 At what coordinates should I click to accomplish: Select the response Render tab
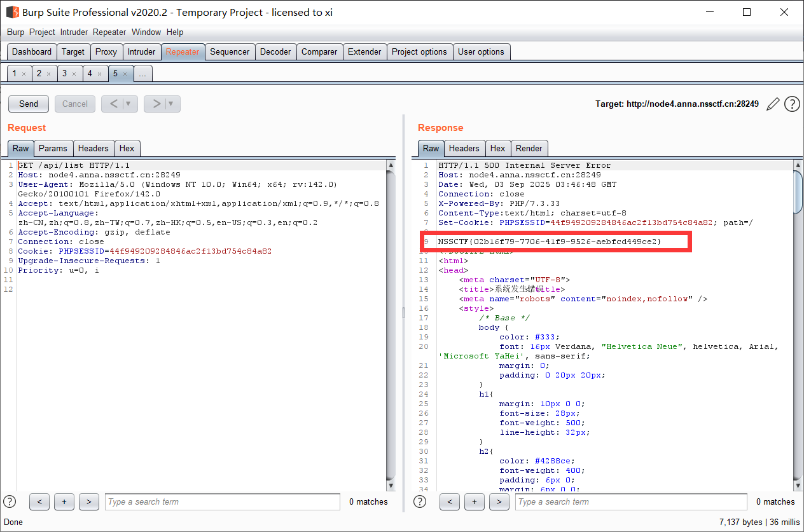click(529, 148)
